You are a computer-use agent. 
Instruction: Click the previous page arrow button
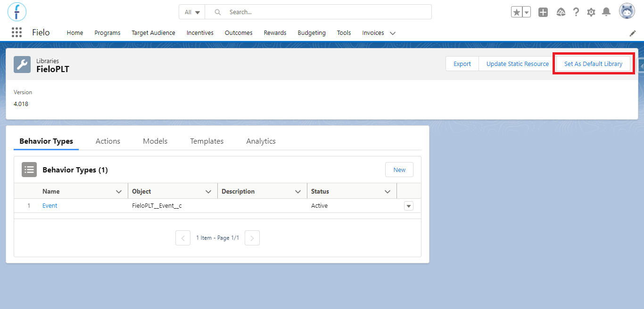pyautogui.click(x=183, y=238)
